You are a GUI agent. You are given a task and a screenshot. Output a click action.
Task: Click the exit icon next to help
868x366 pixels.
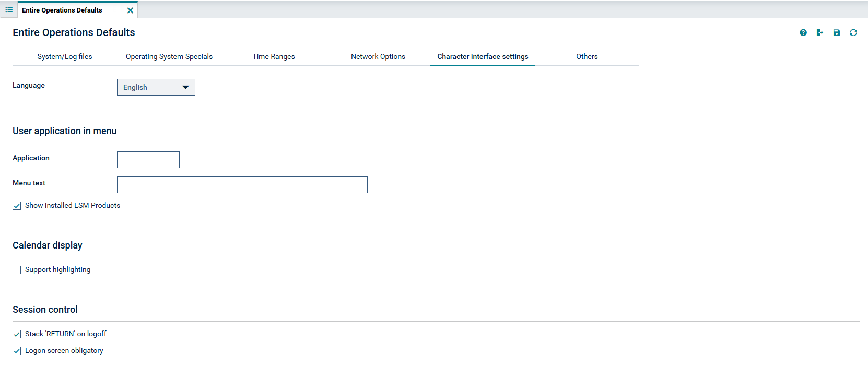point(820,33)
